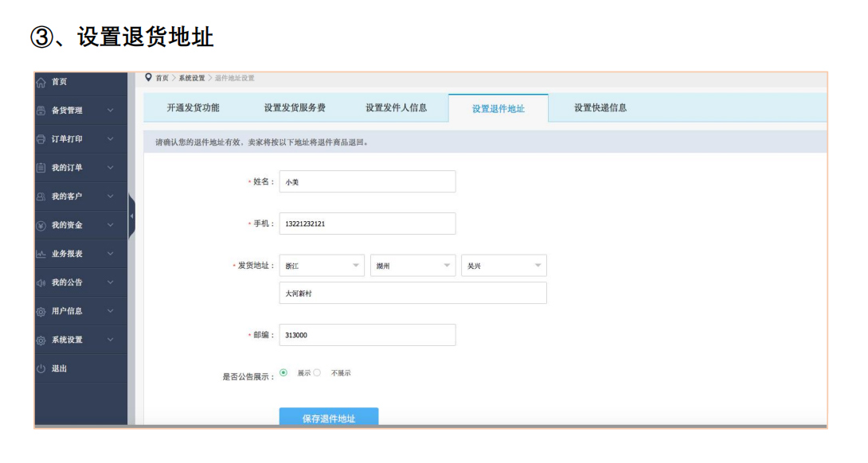Viewport: 868px width, 463px height.
Task: Switch to the 设置发件人信息 tab
Action: (397, 108)
